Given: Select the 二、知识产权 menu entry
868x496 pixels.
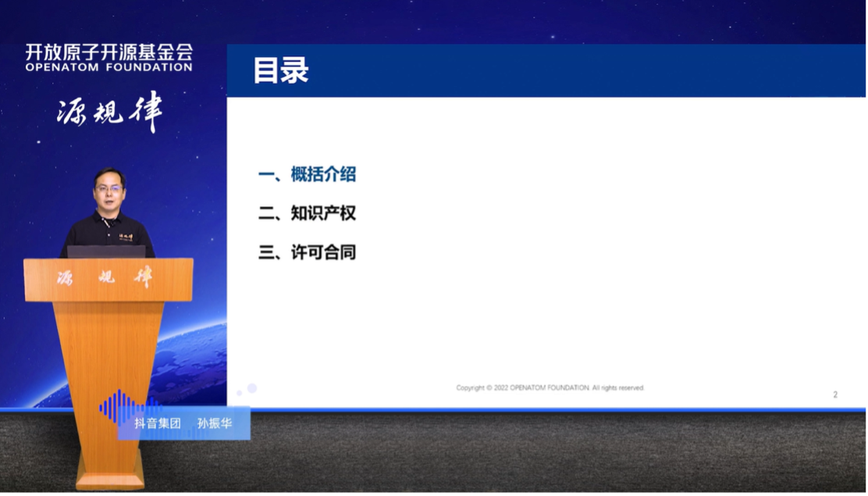Looking at the screenshot, I should pos(308,214).
